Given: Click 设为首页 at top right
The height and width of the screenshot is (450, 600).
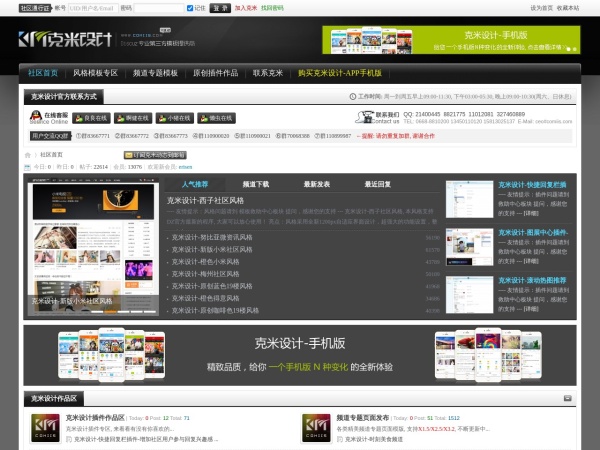Looking at the screenshot, I should (x=541, y=8).
